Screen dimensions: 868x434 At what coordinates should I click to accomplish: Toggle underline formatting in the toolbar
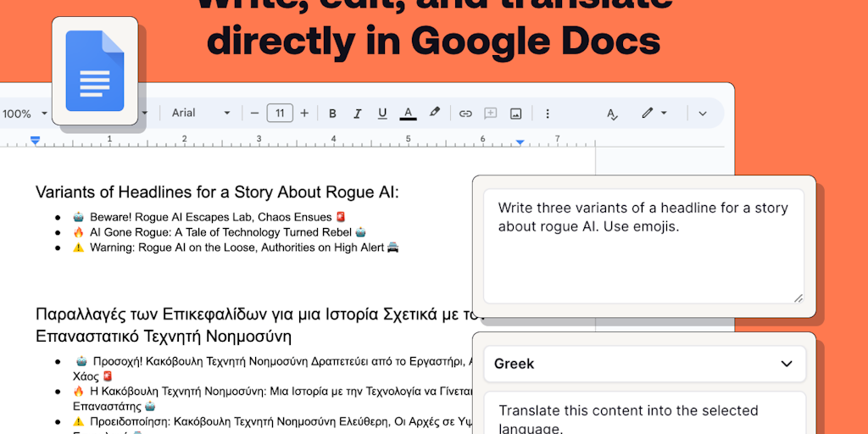point(382,114)
